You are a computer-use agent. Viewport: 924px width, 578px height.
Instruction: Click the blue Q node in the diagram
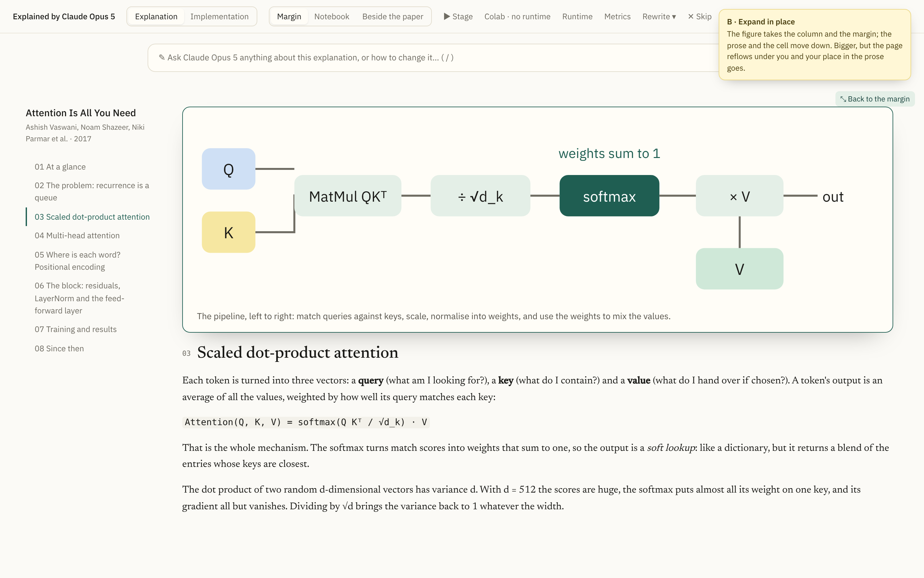tap(228, 169)
